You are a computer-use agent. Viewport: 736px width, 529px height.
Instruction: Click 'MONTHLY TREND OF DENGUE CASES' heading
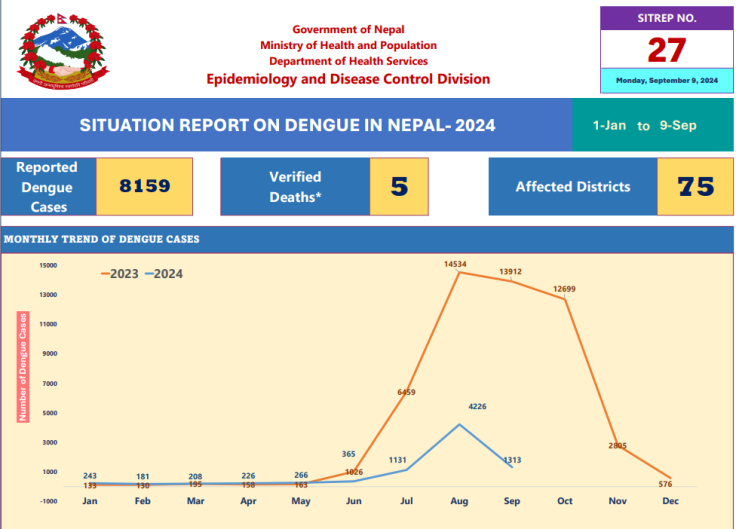[102, 239]
